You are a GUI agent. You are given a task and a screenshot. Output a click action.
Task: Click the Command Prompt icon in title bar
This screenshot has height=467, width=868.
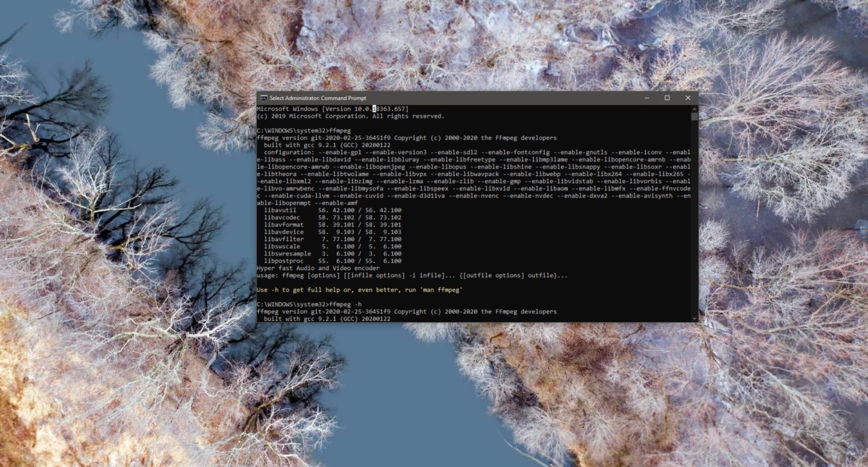click(x=264, y=98)
